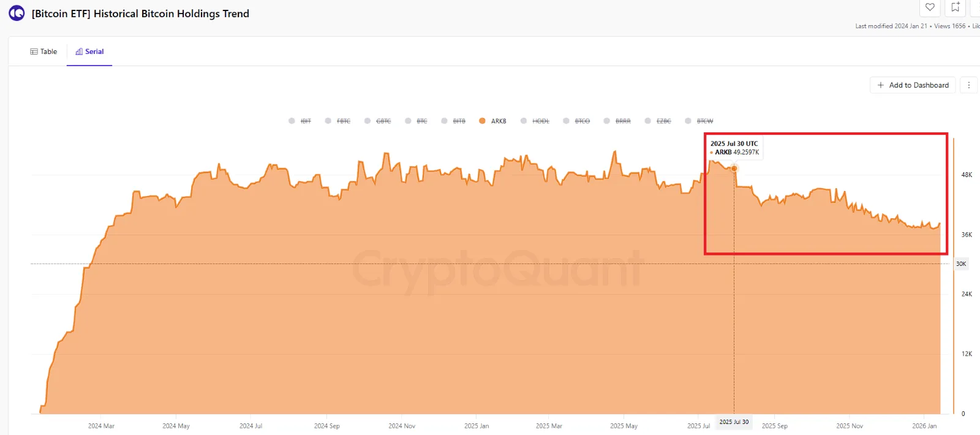Click the ARKB orange legend dot
This screenshot has width=980, height=435.
pyautogui.click(x=483, y=121)
